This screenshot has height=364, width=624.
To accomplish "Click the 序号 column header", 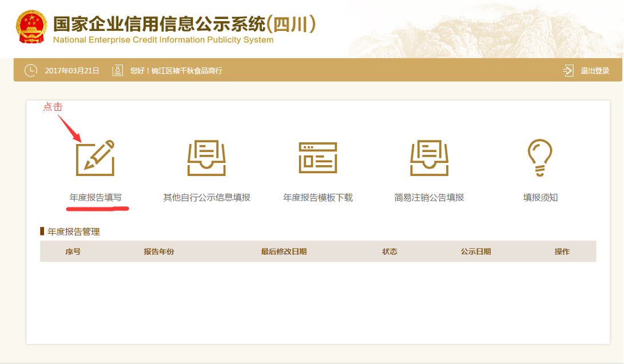I will 74,251.
